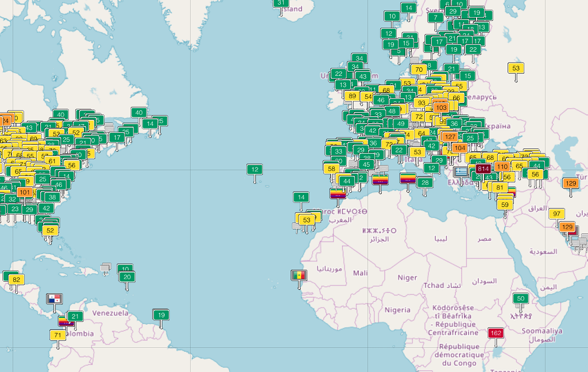Click the Senegal flag marker off West Africa
The image size is (588, 372).
click(300, 275)
